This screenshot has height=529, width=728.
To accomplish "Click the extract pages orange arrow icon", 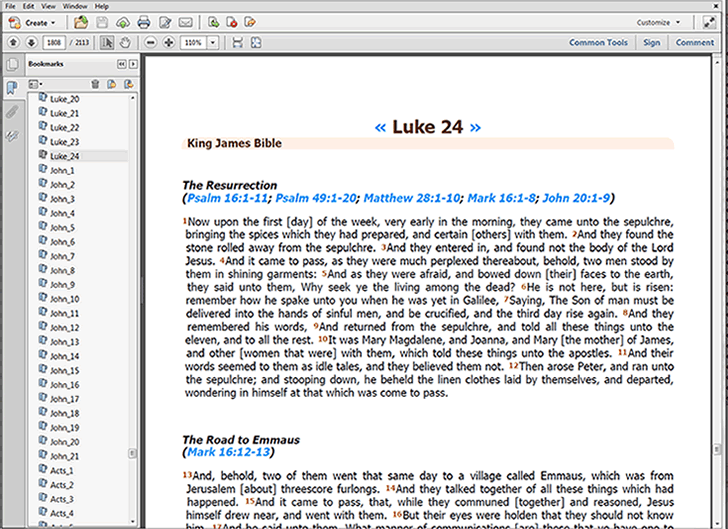I will (x=250, y=22).
